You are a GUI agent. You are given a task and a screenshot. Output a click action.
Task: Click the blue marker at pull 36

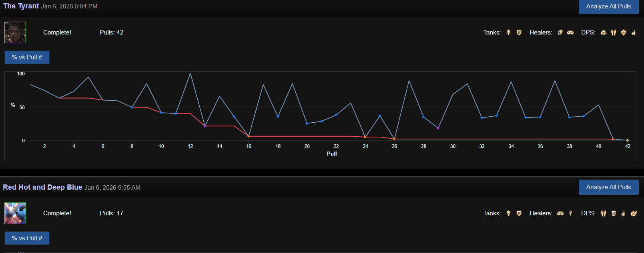pos(540,117)
